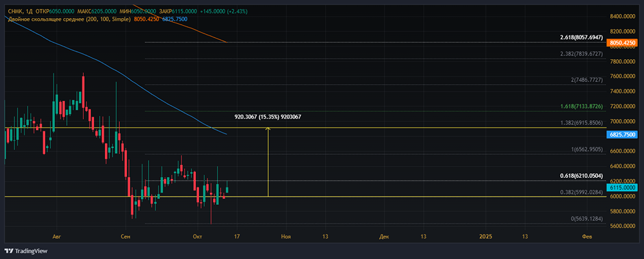Click the +145.0000 (+2.43%) change value
This screenshot has height=259, width=644.
click(x=224, y=12)
